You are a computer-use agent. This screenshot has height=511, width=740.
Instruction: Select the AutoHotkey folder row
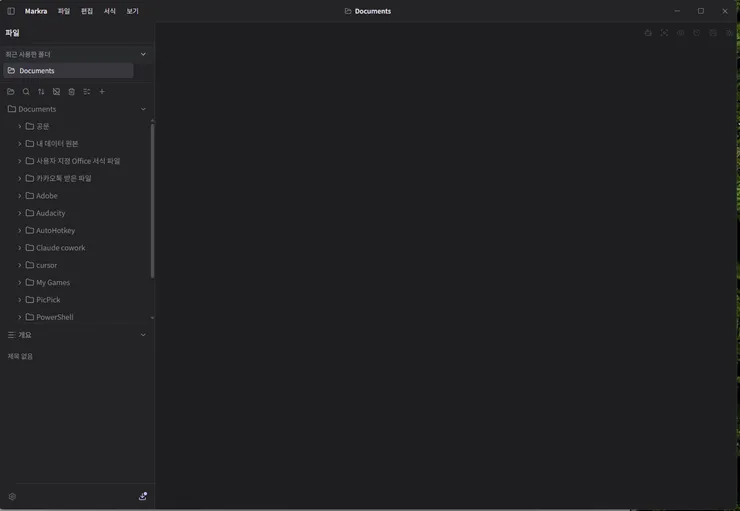pyautogui.click(x=76, y=230)
